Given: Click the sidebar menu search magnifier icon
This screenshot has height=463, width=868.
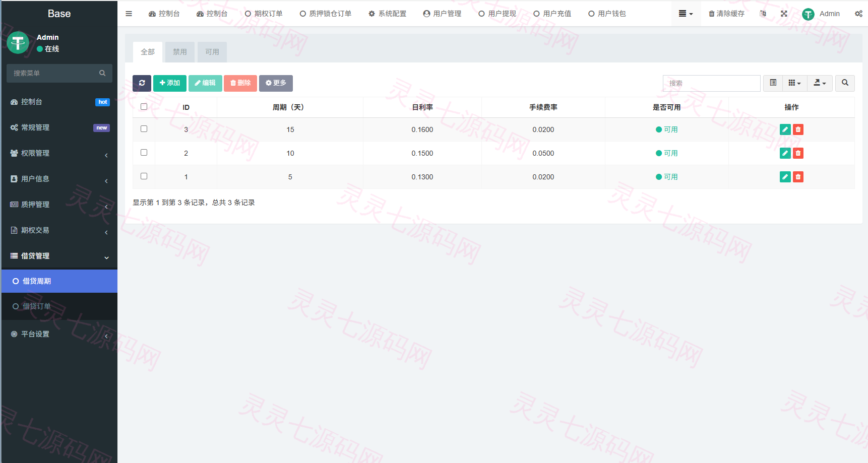Looking at the screenshot, I should 102,73.
